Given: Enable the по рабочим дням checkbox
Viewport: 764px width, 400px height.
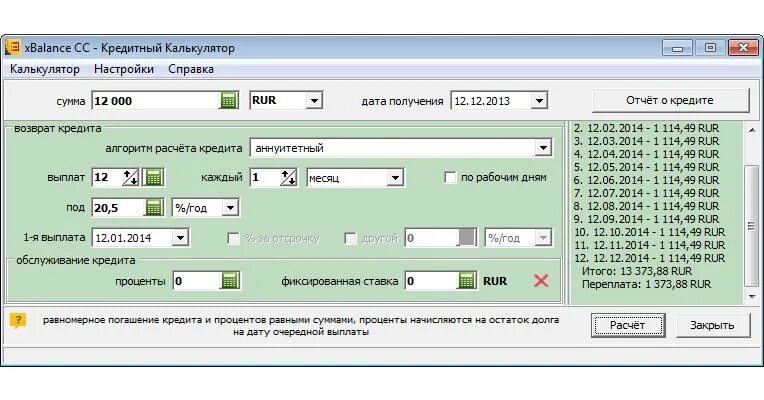Looking at the screenshot, I should [450, 177].
